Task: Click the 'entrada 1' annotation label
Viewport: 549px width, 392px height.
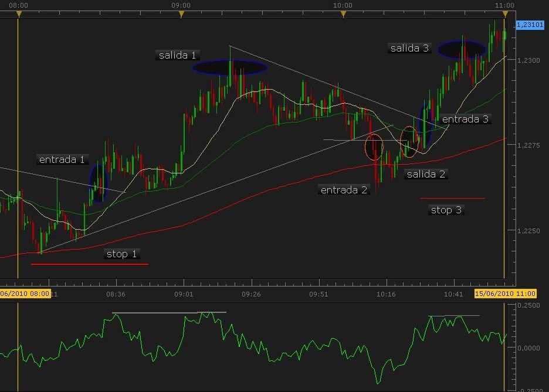Action: pos(62,159)
